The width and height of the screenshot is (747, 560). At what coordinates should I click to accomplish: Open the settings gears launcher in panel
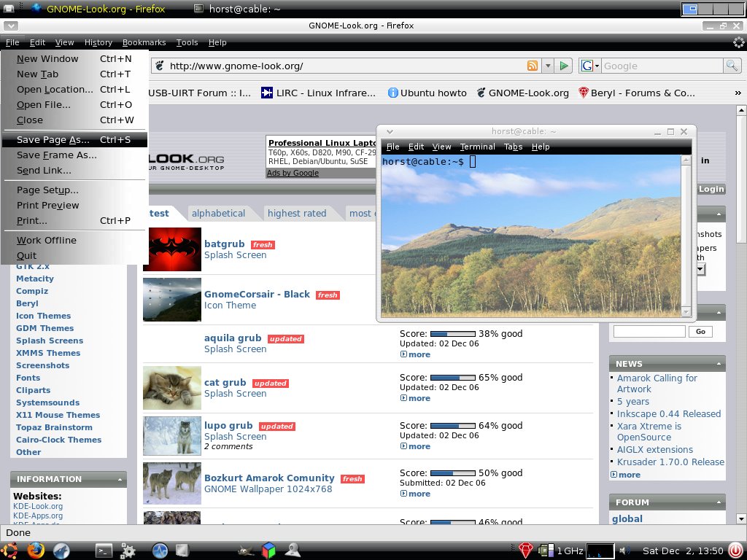(x=128, y=551)
